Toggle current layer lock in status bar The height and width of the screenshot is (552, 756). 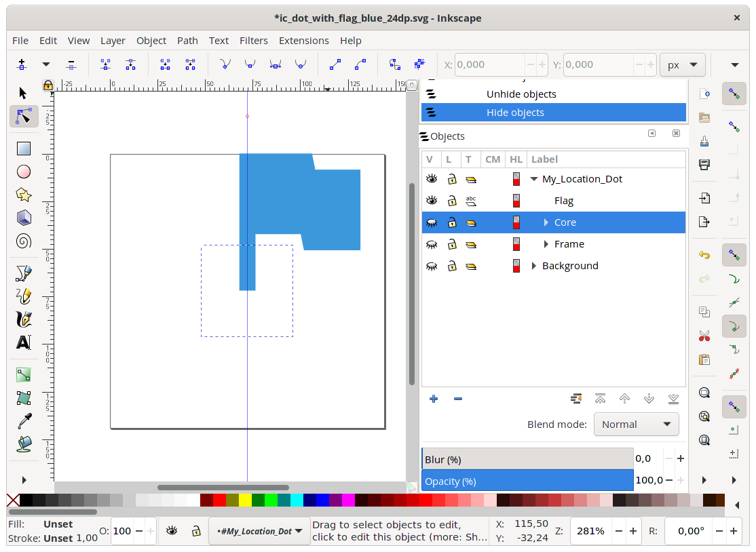click(x=195, y=531)
